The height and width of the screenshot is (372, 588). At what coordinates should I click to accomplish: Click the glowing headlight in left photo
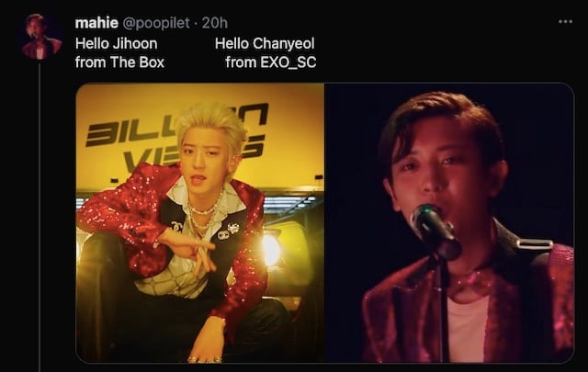(x=271, y=249)
